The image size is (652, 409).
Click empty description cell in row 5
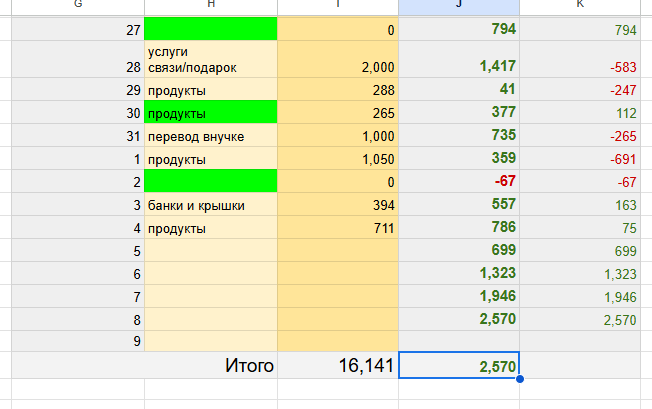pos(211,250)
